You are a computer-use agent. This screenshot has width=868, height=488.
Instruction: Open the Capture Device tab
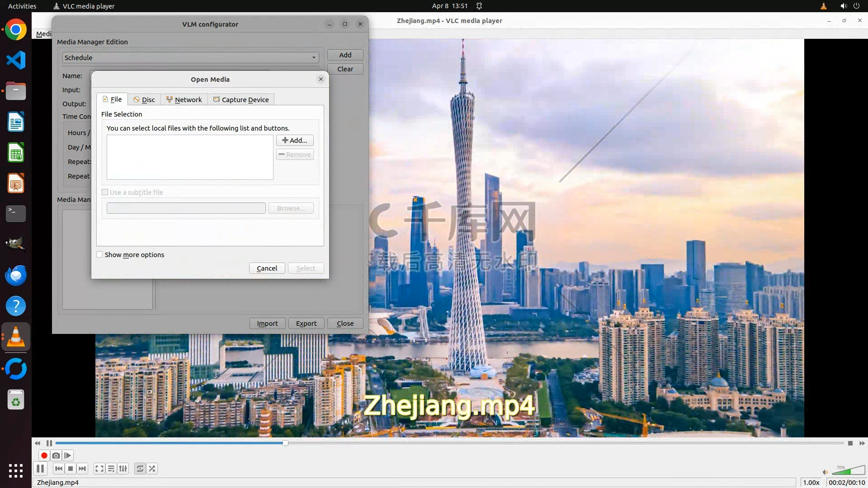pyautogui.click(x=241, y=100)
